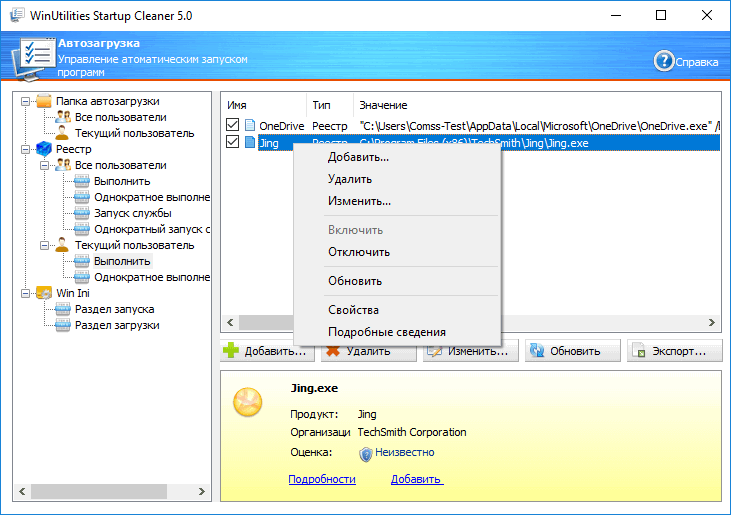Image resolution: width=731 pixels, height=515 pixels.
Task: Collapse Текущий пользователь under Реестр
Action: click(x=44, y=246)
